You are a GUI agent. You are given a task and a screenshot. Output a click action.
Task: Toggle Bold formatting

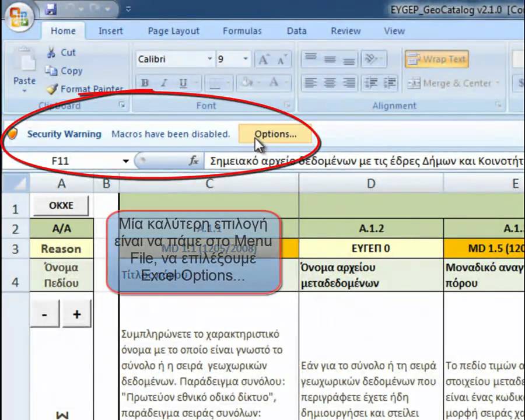(145, 83)
